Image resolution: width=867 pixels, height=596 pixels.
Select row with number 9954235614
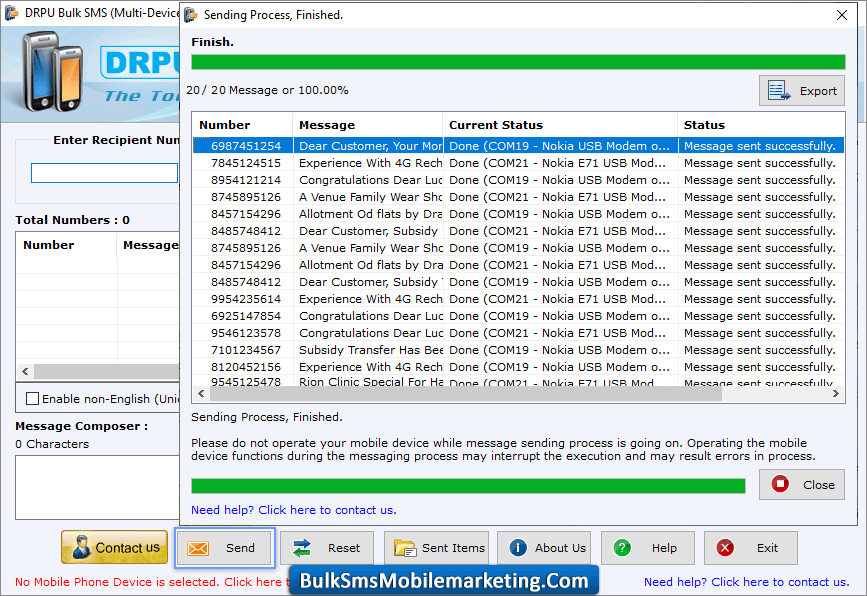(518, 299)
